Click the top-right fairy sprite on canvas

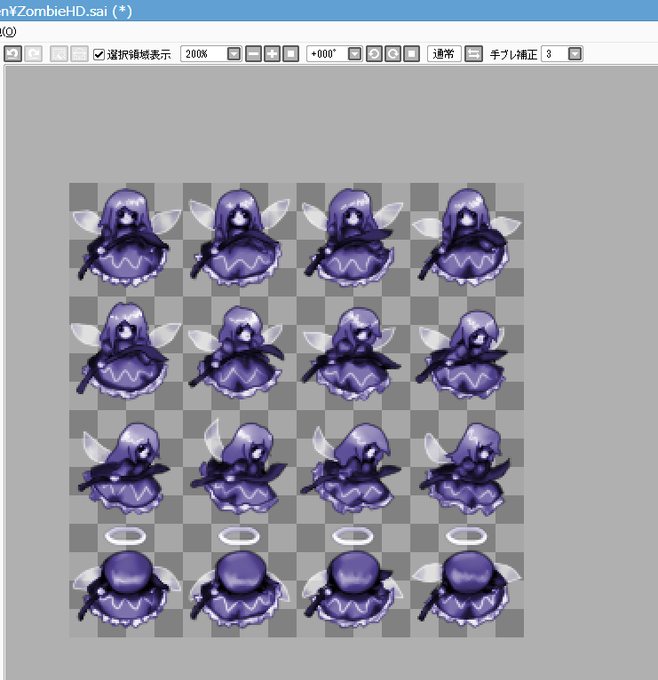(x=467, y=238)
